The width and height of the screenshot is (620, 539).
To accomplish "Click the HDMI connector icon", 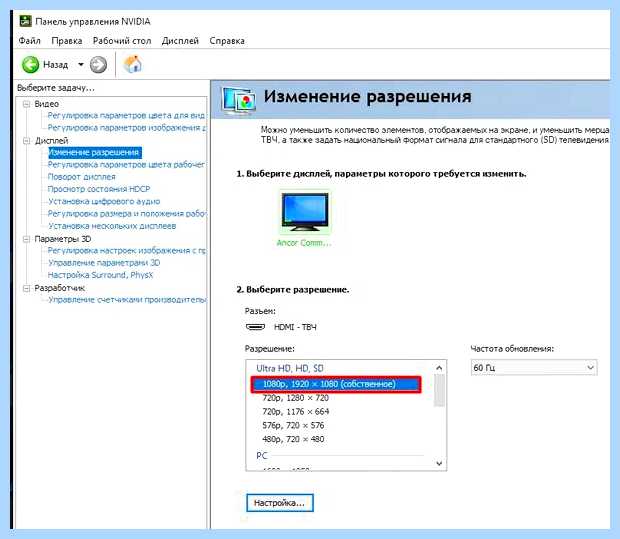I will [255, 327].
